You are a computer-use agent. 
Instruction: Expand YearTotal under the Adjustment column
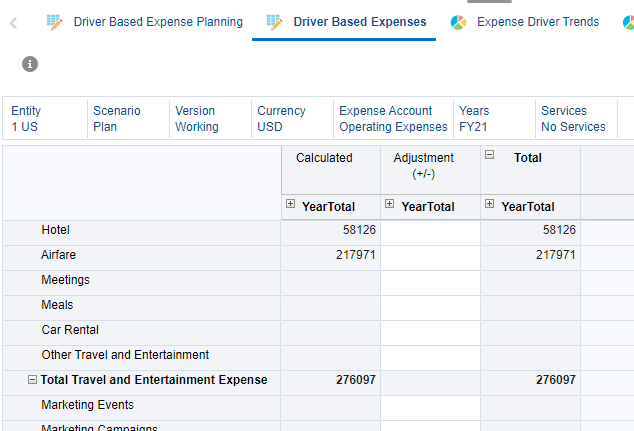389,203
